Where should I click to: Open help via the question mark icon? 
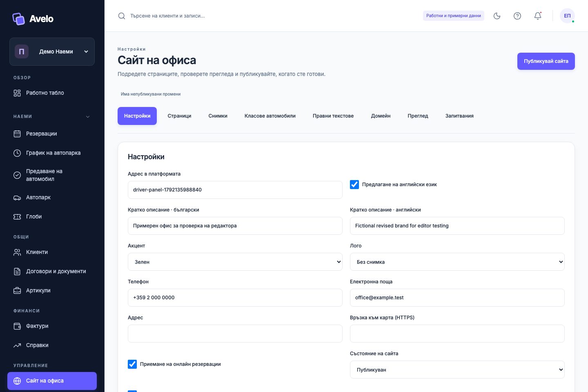point(517,16)
